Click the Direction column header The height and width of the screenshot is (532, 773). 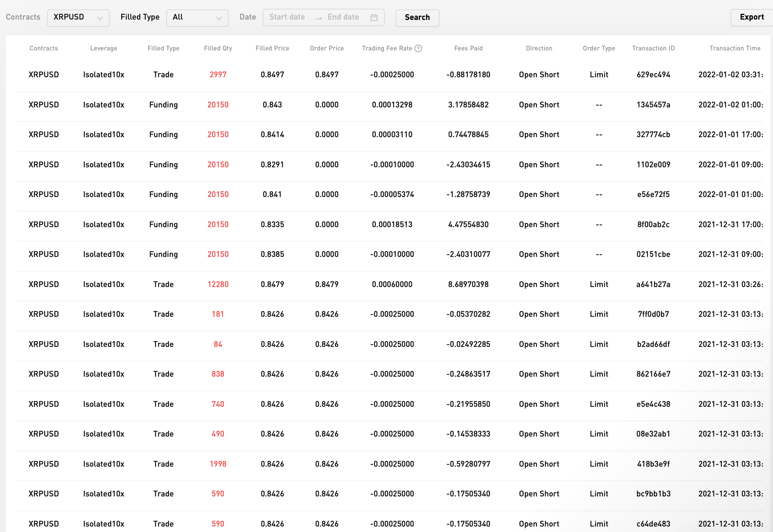(x=539, y=48)
